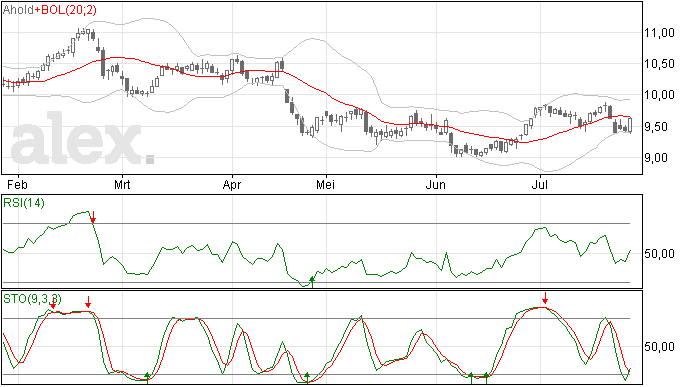
Task: Select the Mrt month label on axis
Action: tap(122, 184)
